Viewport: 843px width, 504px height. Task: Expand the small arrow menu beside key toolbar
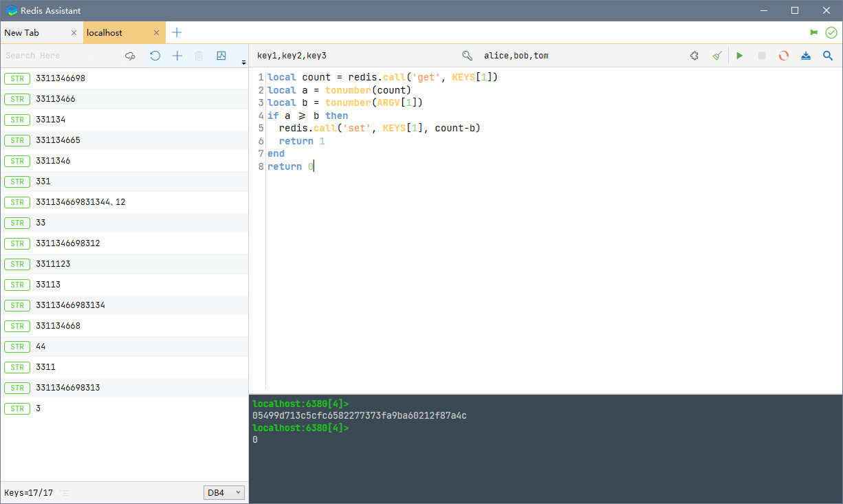coord(243,63)
